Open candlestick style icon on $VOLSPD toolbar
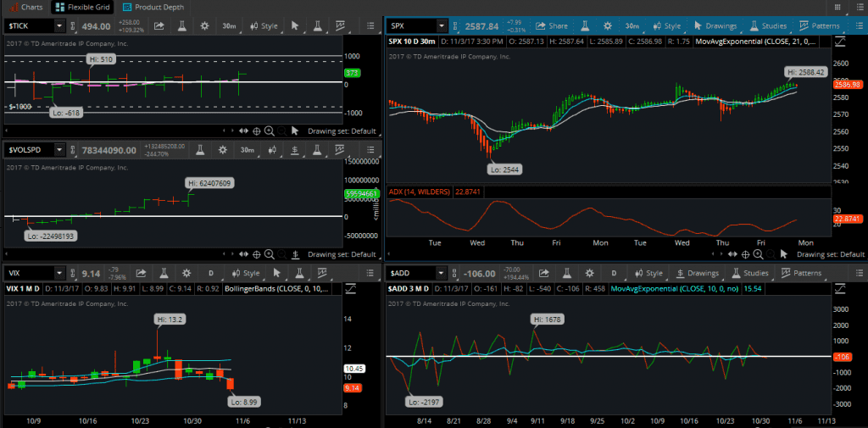The width and height of the screenshot is (868, 428). click(x=272, y=149)
